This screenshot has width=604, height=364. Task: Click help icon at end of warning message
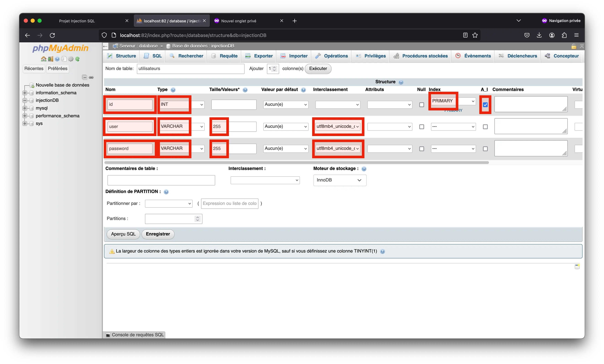pyautogui.click(x=382, y=251)
